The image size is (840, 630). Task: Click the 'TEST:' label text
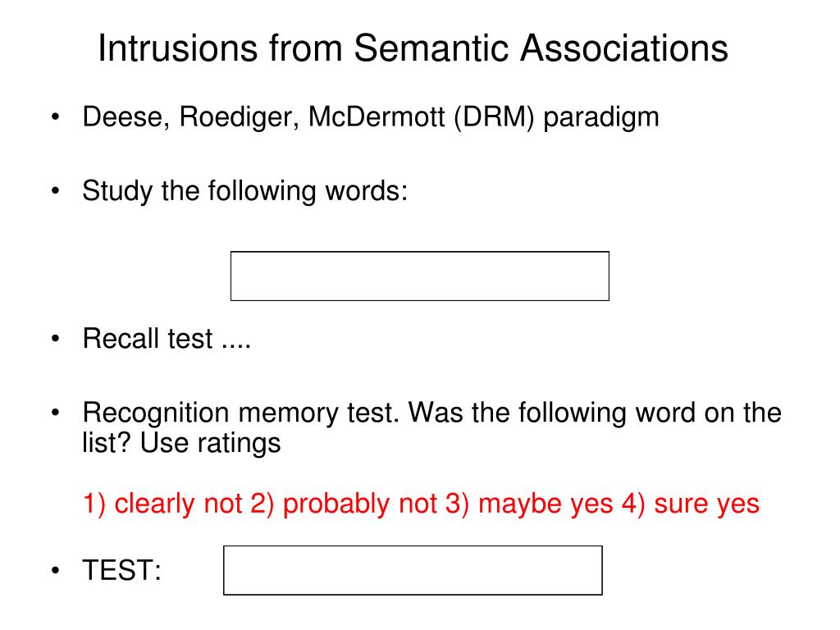coord(121,569)
